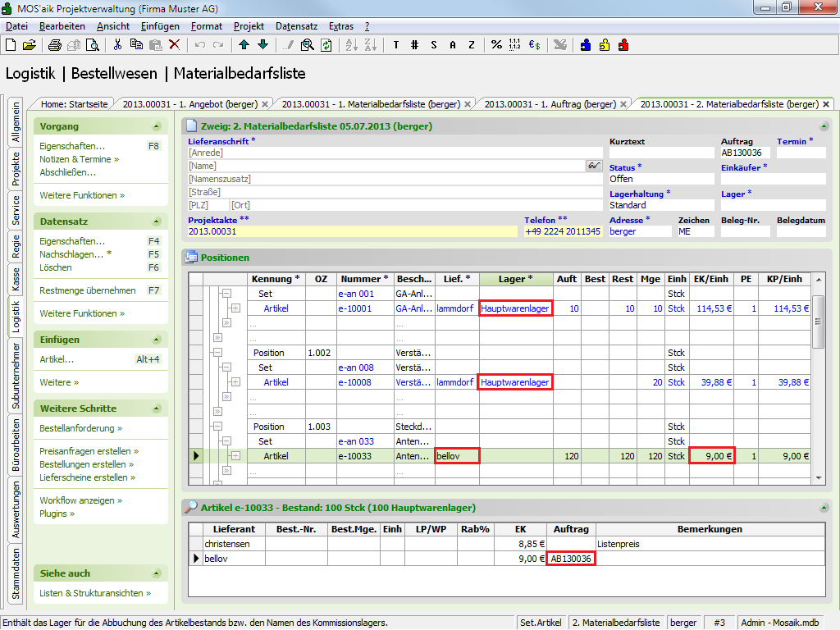Click the 1.1.1 numbering toolbar icon
The height and width of the screenshot is (630, 840).
[515, 45]
